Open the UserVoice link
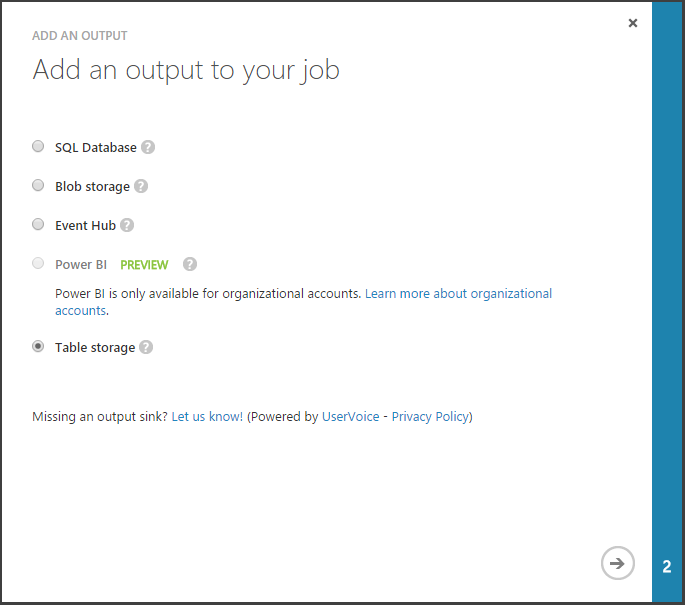This screenshot has height=605, width=685. tap(350, 417)
